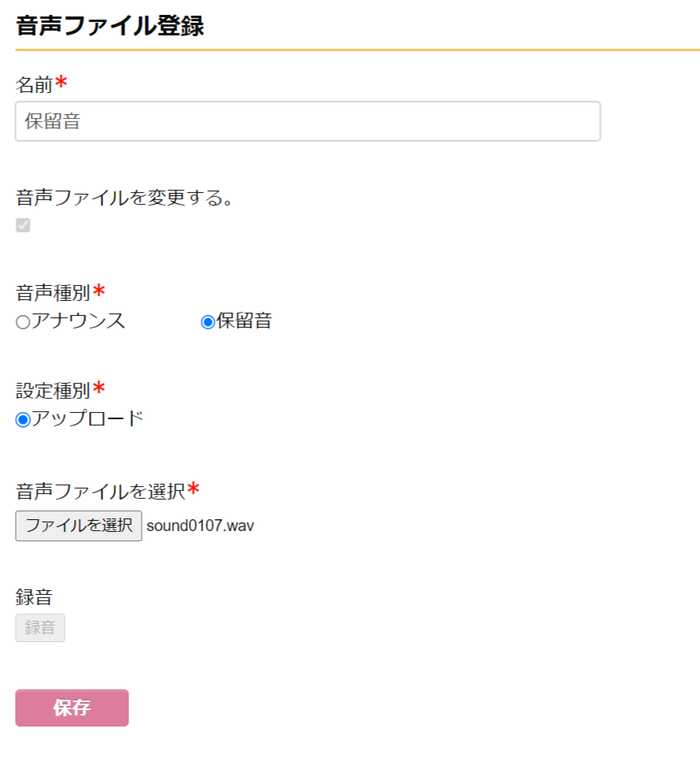Click the 音声ファイルを変更する。 label text

click(125, 198)
